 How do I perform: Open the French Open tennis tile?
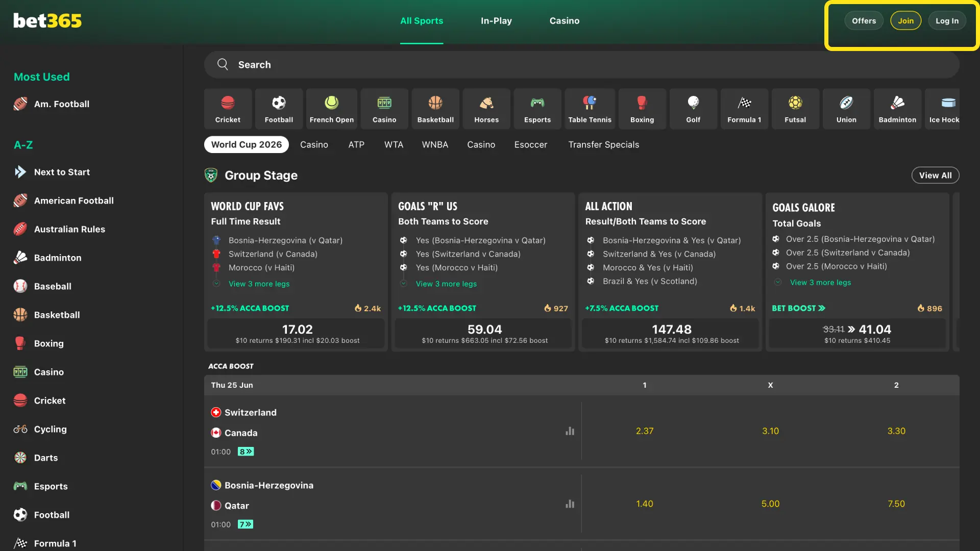coord(332,109)
